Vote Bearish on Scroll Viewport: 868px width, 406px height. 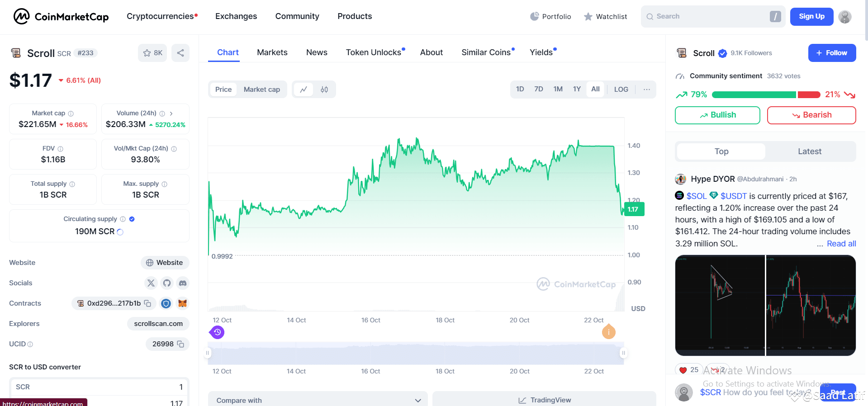811,115
